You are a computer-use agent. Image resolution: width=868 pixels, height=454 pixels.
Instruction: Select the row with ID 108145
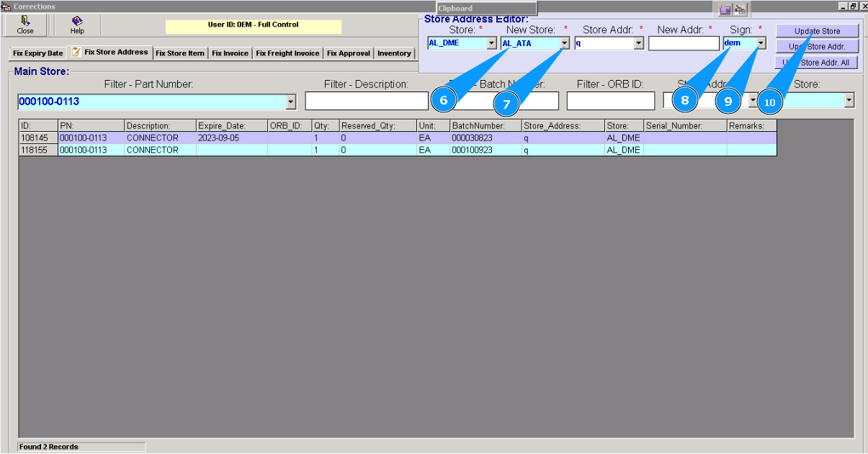coord(398,138)
